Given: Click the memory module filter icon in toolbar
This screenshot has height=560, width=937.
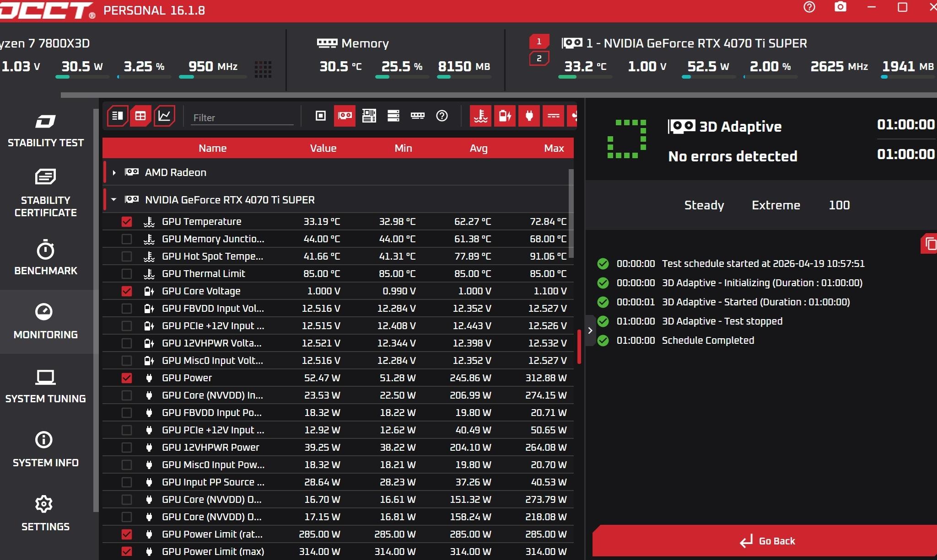Looking at the screenshot, I should point(417,116).
